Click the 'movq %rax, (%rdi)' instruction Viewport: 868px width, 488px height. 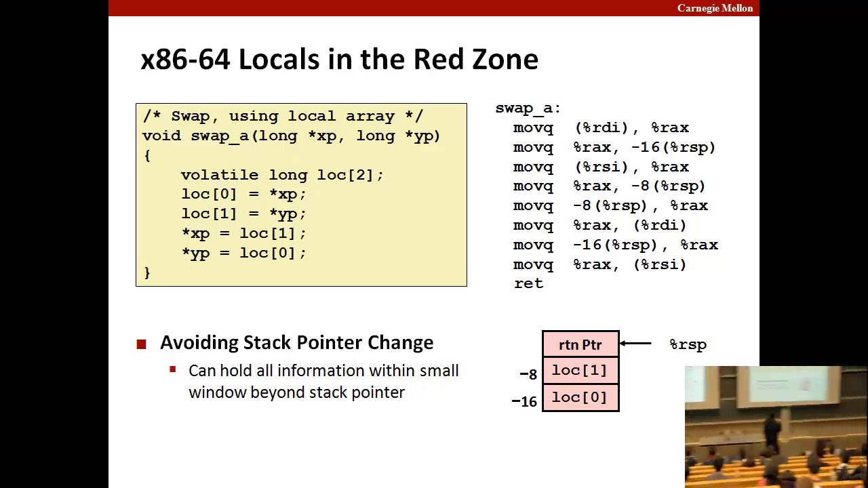pos(600,226)
